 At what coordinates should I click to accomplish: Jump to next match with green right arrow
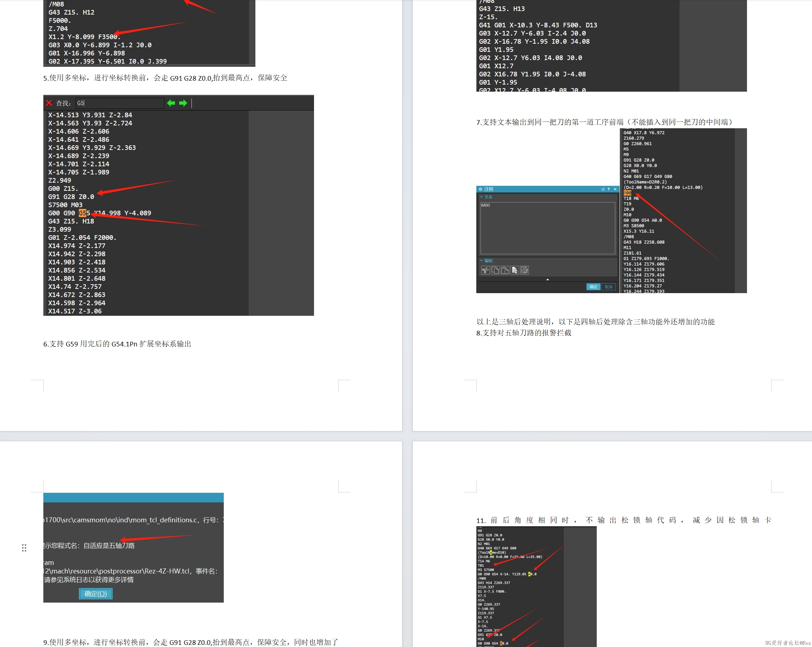pyautogui.click(x=183, y=103)
